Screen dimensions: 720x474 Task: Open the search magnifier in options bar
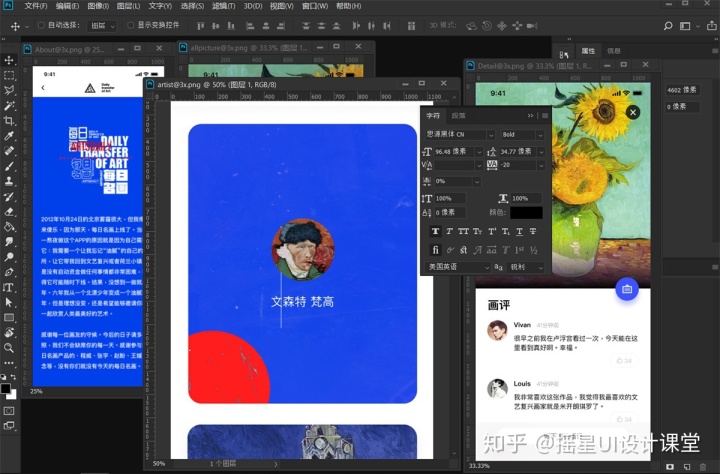668,26
